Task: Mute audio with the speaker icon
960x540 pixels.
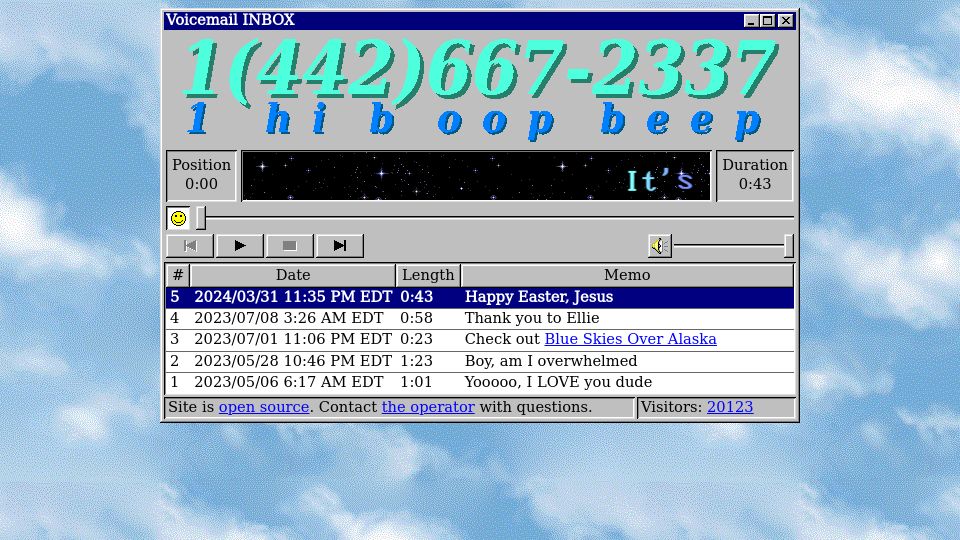Action: [659, 246]
